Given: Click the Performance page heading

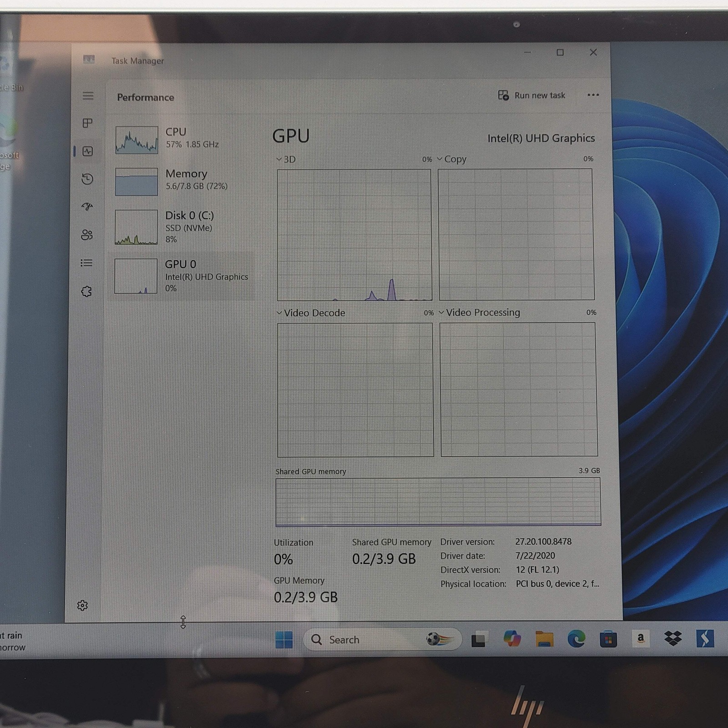Looking at the screenshot, I should [146, 97].
